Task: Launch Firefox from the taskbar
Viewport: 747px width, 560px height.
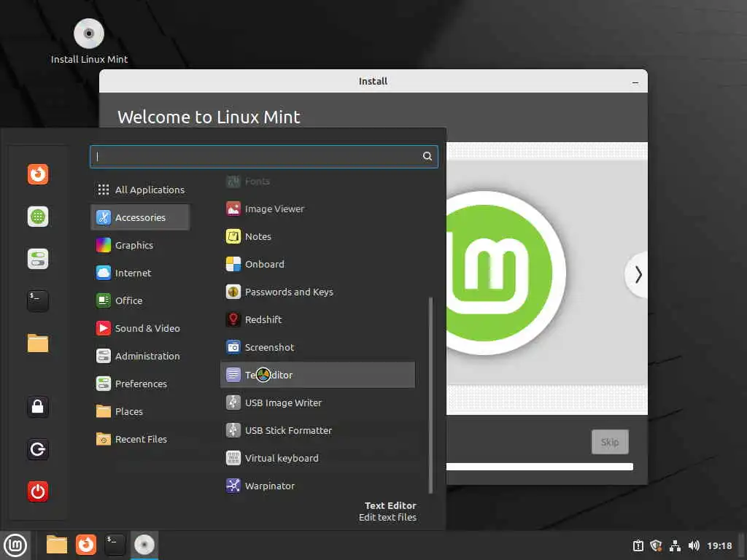Action: point(86,545)
